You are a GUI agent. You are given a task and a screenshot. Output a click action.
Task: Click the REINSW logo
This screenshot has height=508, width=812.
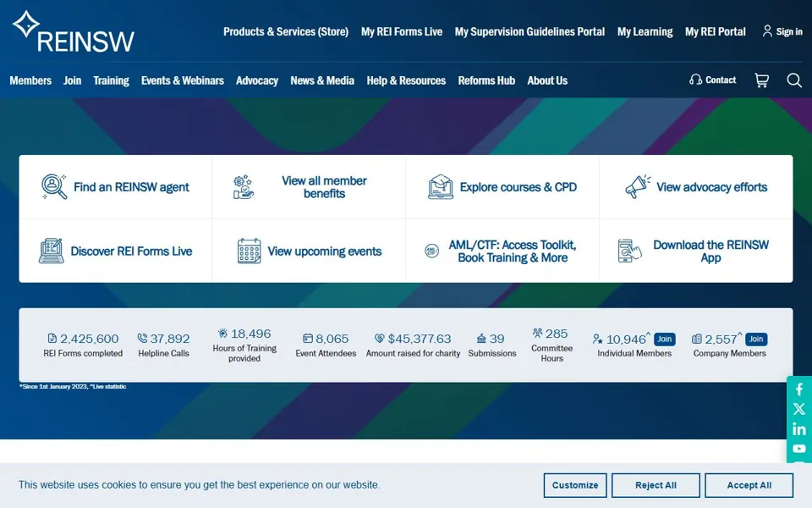pyautogui.click(x=73, y=31)
